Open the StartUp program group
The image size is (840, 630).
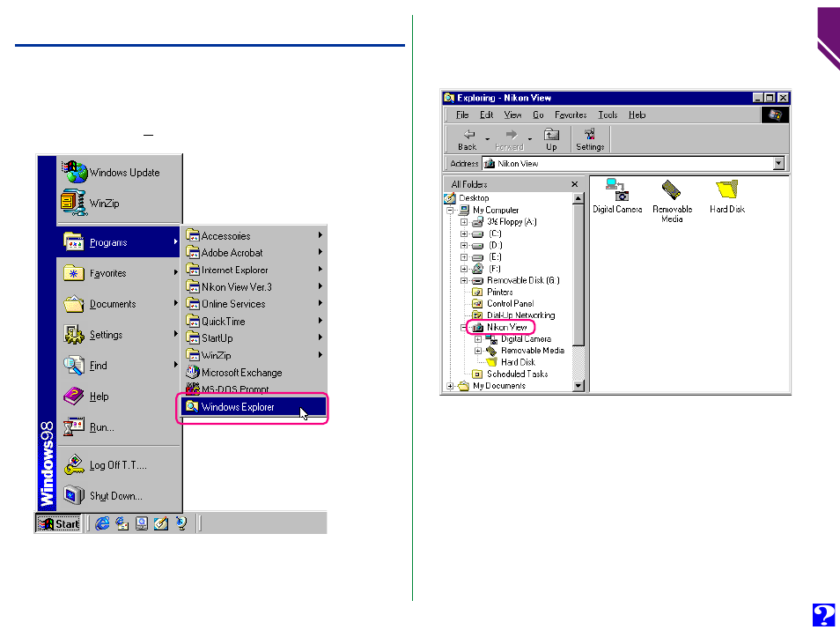point(254,338)
